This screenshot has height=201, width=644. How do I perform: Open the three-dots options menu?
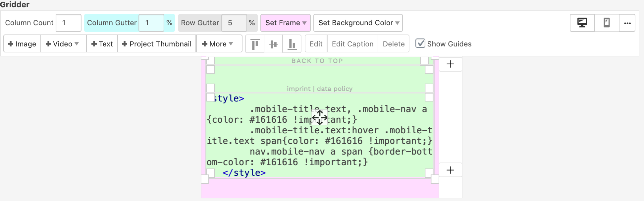627,23
